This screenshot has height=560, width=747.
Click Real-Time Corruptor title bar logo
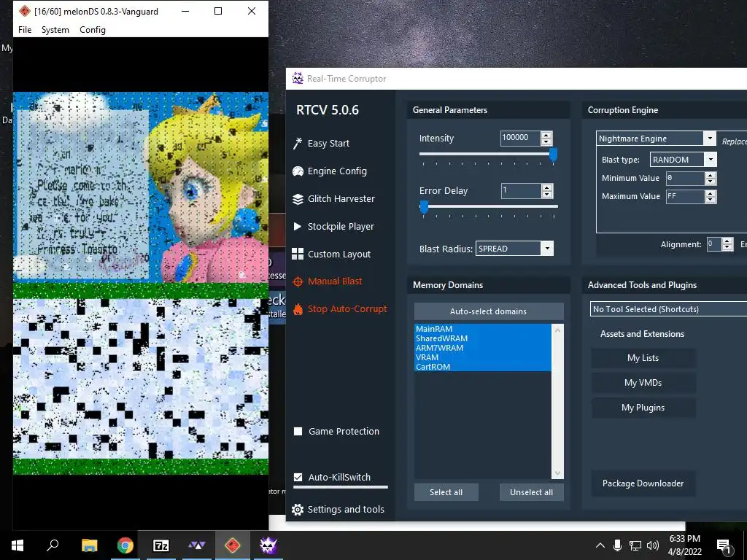click(298, 79)
